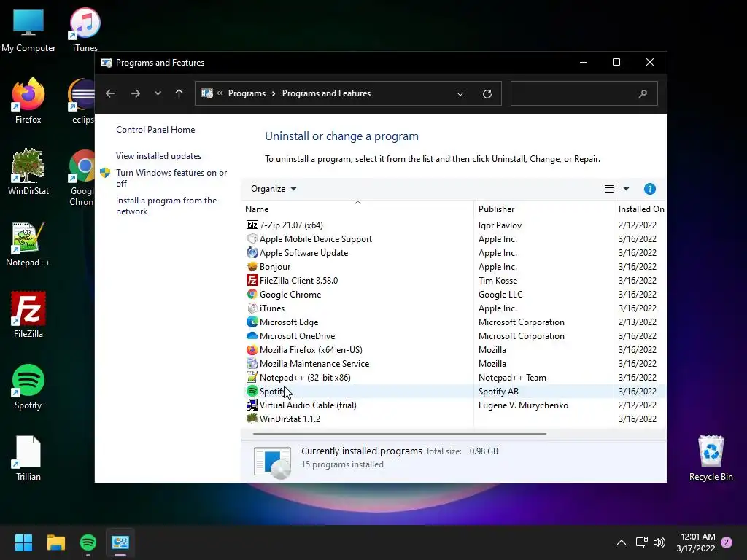The height and width of the screenshot is (560, 747).
Task: Sort by the Name column header
Action: [357, 209]
